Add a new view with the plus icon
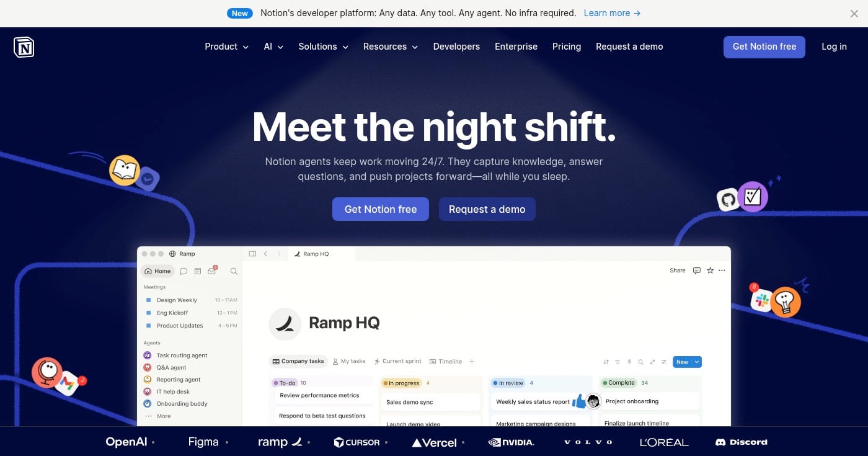 pos(472,361)
